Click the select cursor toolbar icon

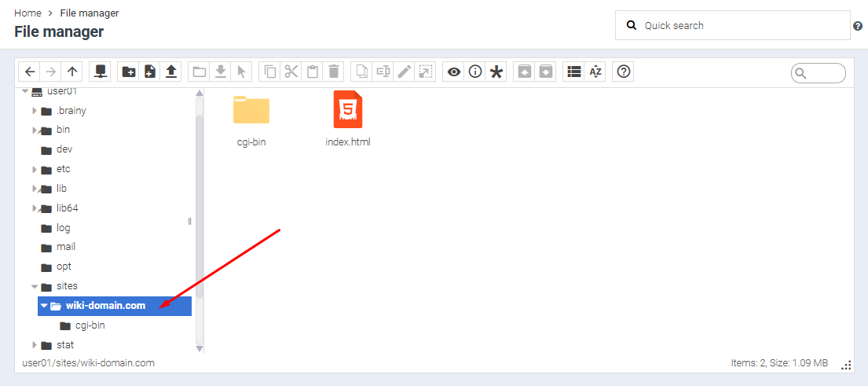[x=241, y=72]
